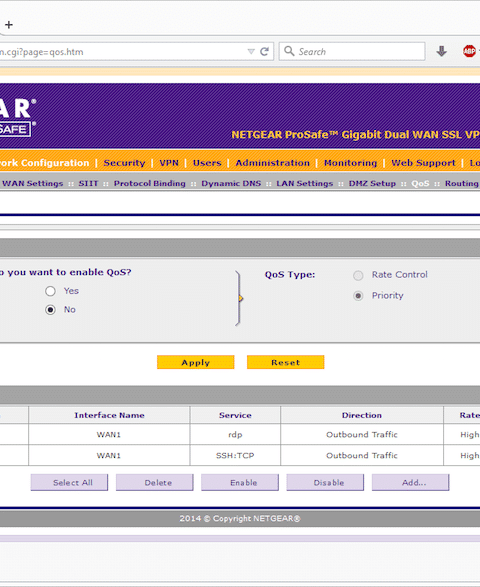Go to SIIT submenu
480x587 pixels.
pos(88,183)
